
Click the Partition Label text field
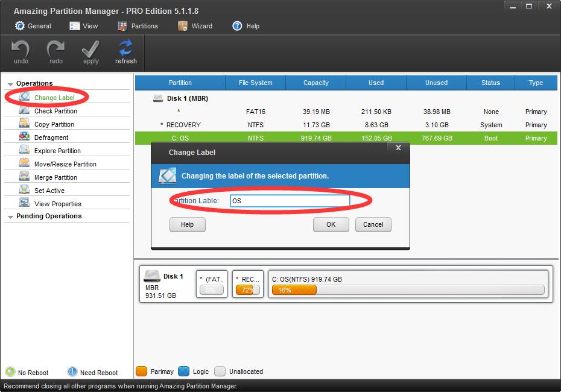290,201
